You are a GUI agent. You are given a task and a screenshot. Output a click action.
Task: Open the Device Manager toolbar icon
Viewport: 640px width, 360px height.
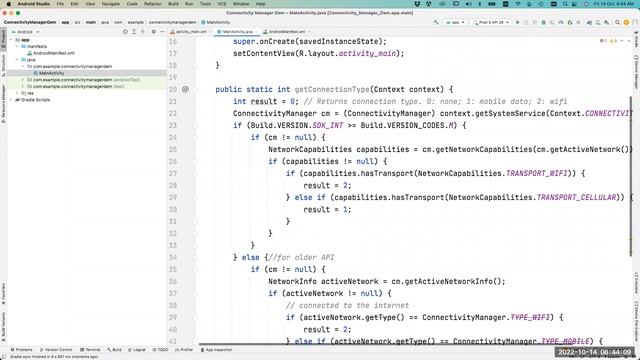[x=598, y=22]
